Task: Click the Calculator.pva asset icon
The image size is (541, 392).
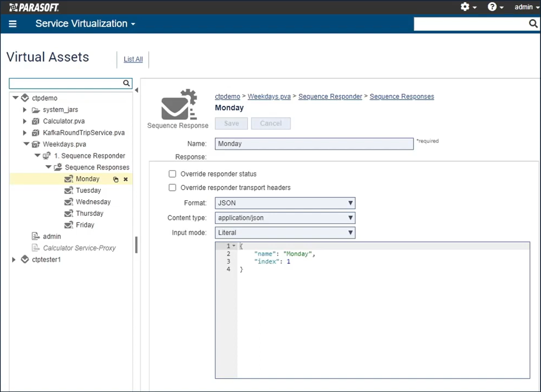Action: click(36, 121)
